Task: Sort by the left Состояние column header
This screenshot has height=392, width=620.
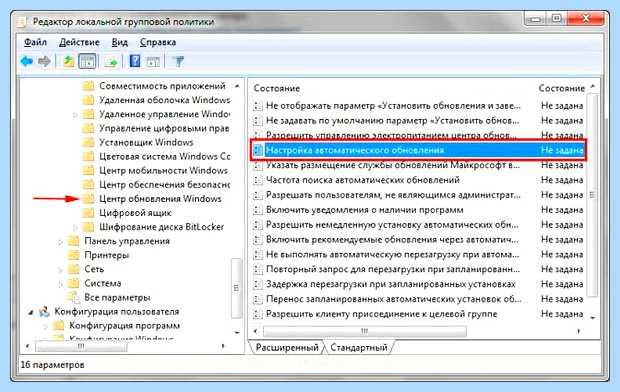Action: point(277,88)
